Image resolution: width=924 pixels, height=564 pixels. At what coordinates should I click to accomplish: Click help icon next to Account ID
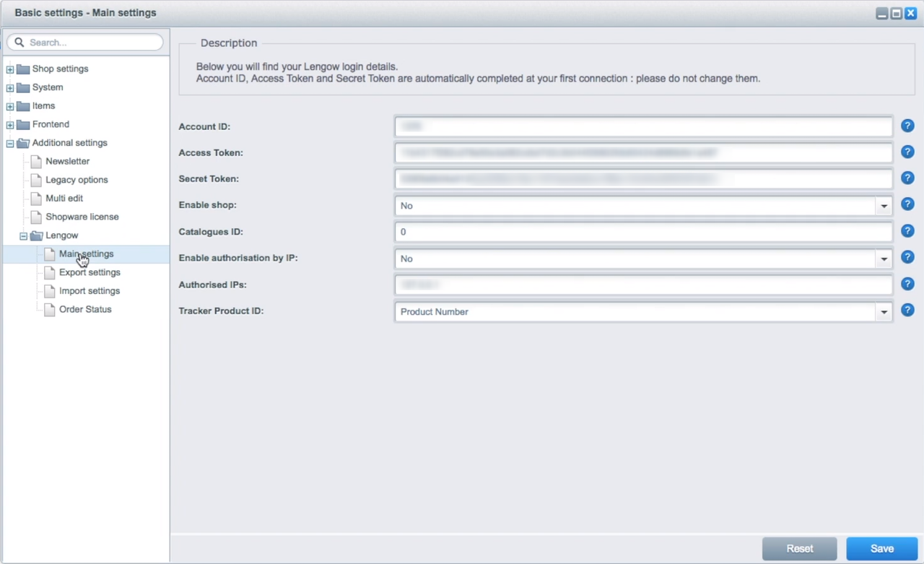907,126
